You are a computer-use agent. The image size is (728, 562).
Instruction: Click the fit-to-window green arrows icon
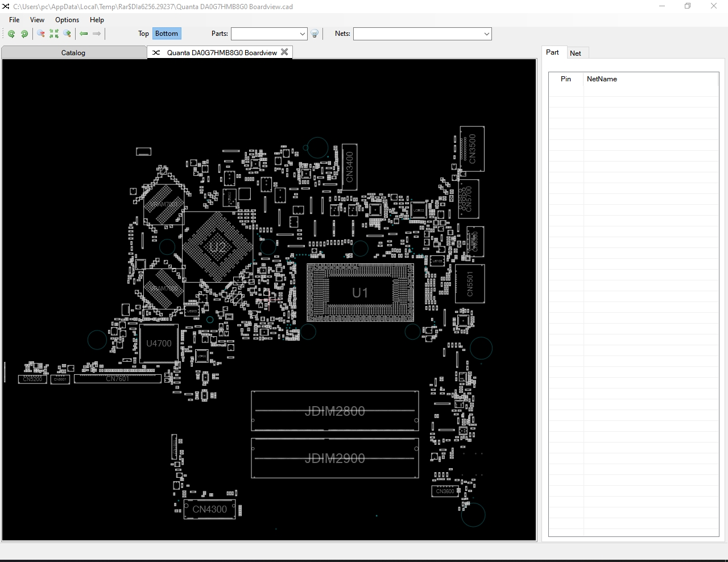54,34
